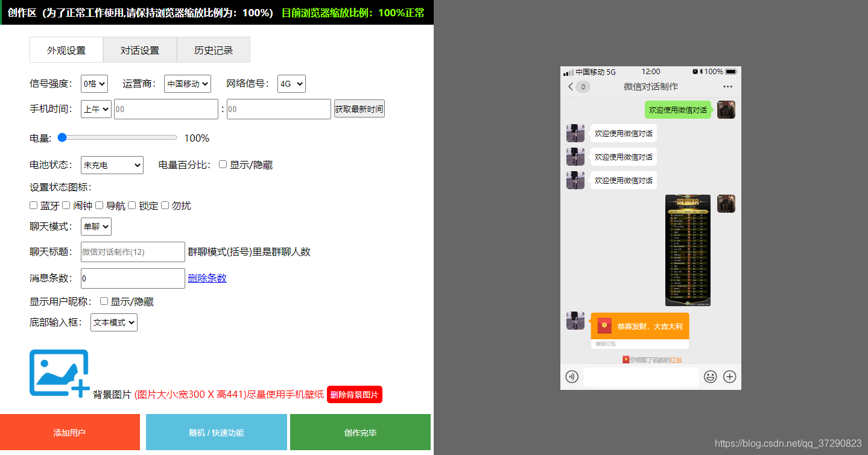
Task: Click avatar beside second white welcome message
Action: (x=575, y=157)
